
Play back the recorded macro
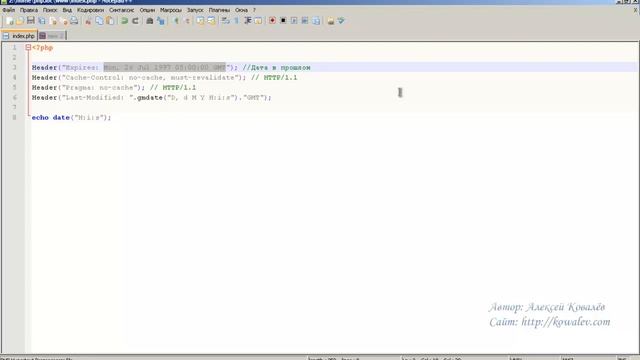click(294, 21)
